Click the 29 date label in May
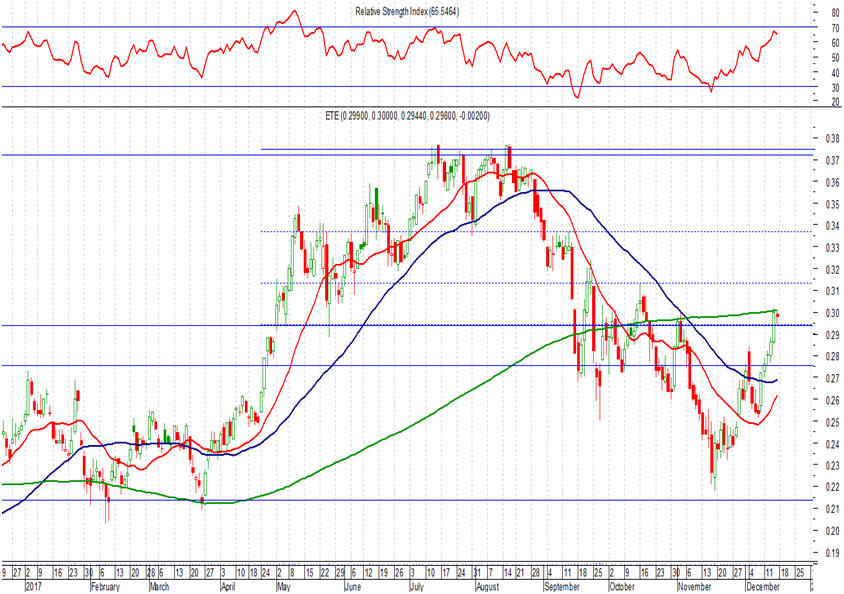This screenshot has height=594, width=844. coord(340,573)
